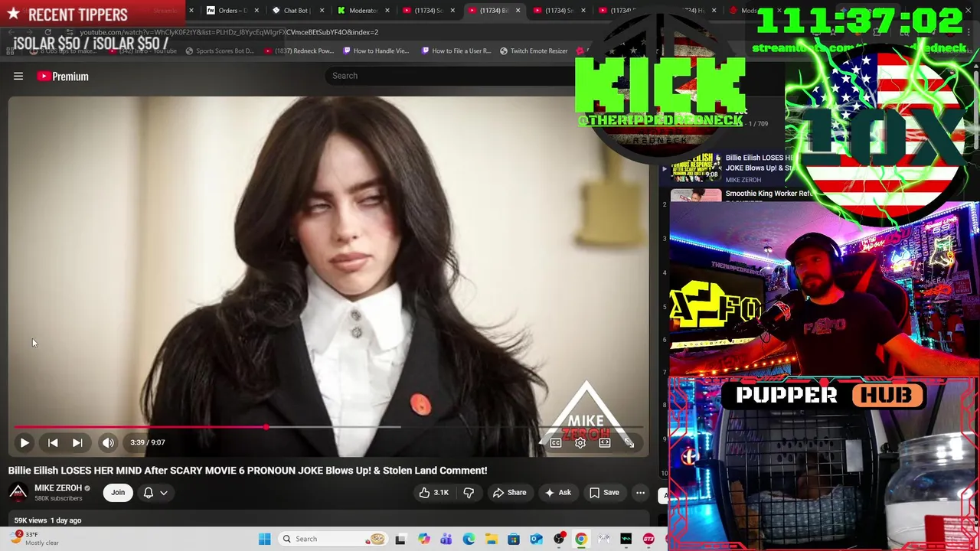Enter fullscreen with player corner icon
The height and width of the screenshot is (551, 980).
point(629,443)
